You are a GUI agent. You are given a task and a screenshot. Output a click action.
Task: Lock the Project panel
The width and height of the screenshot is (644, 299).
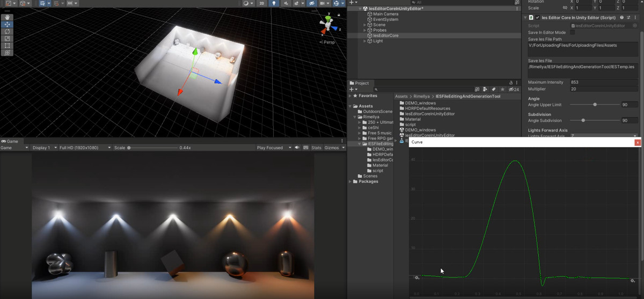pyautogui.click(x=511, y=83)
